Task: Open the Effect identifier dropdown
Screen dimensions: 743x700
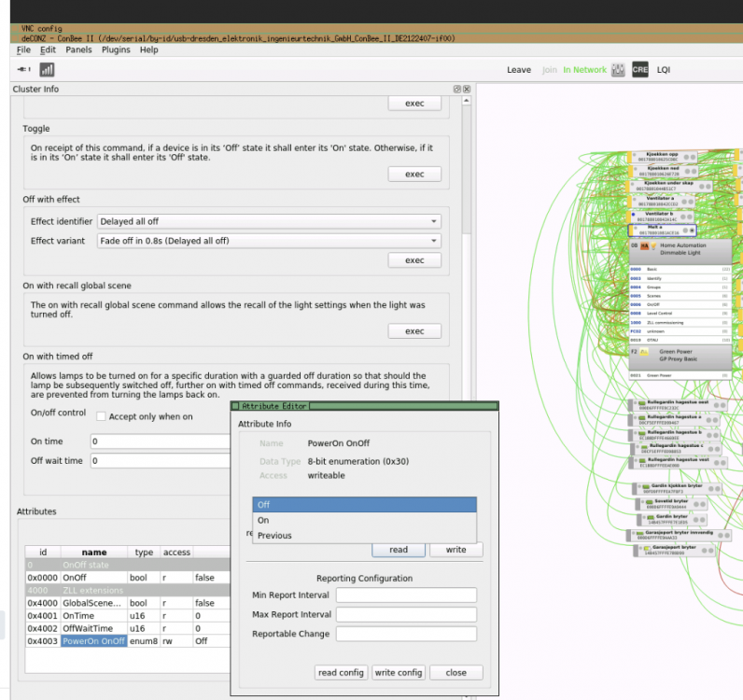Action: [269, 221]
